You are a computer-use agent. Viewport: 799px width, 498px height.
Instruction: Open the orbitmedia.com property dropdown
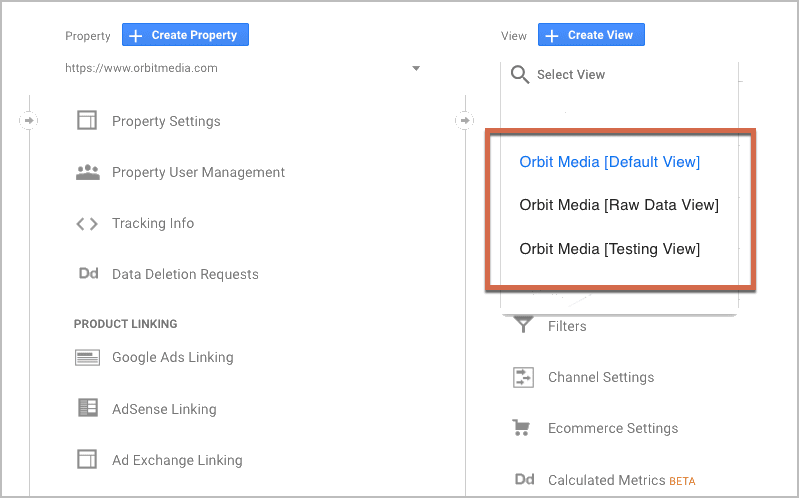coord(243,68)
